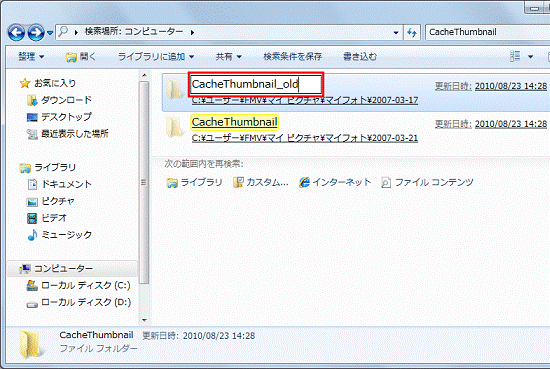Click the CacheThumbnail_old rename text field

coord(256,85)
